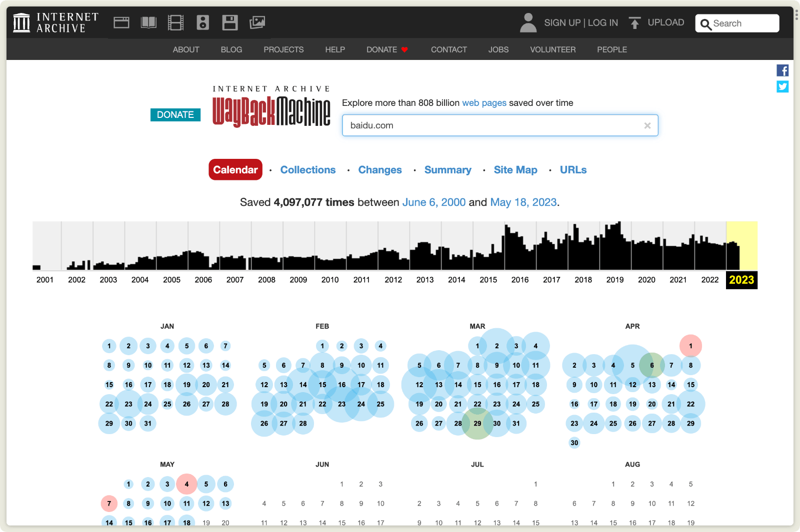Open the JOBS menu item

(x=498, y=49)
